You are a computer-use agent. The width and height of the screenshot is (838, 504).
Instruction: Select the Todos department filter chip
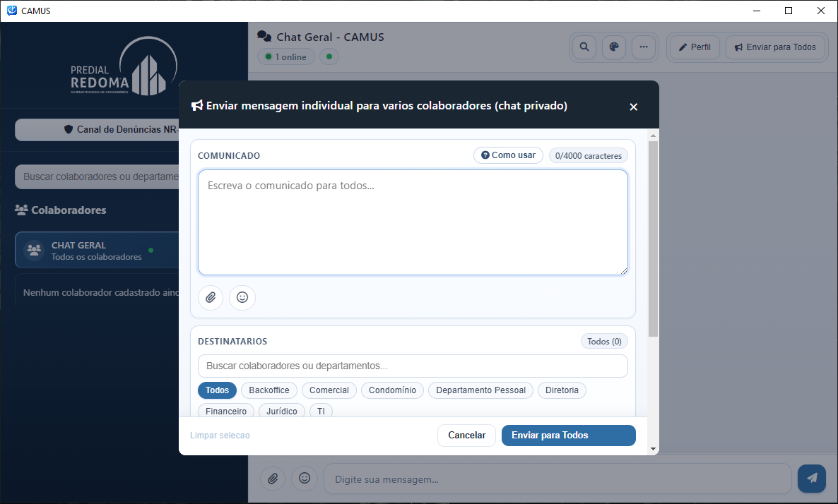tap(217, 390)
